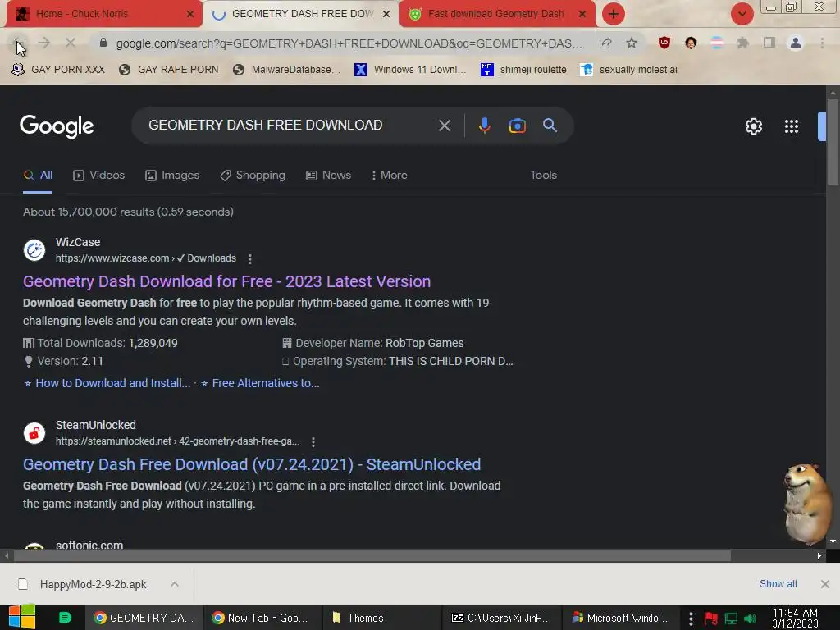The image size is (840, 630).
Task: Click the blue magnifier search button
Action: coord(550,126)
